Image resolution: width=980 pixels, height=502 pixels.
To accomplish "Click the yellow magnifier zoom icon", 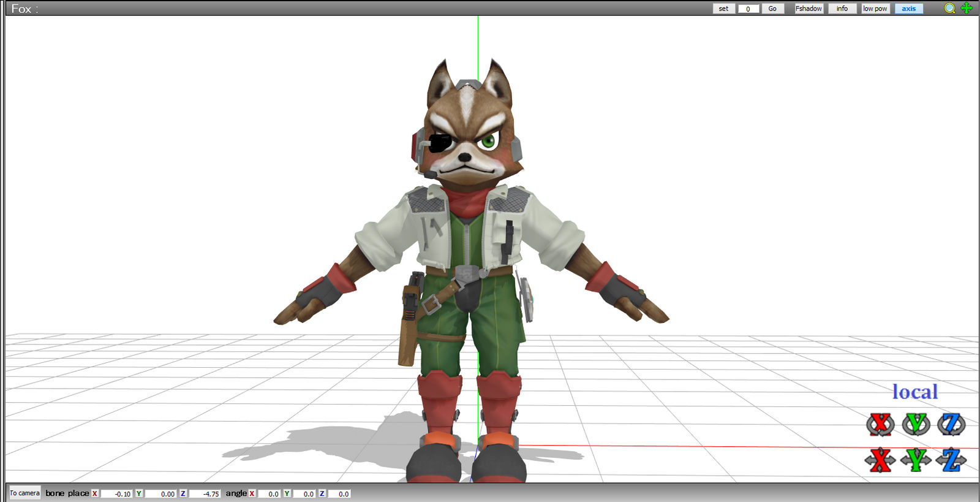I will point(949,8).
